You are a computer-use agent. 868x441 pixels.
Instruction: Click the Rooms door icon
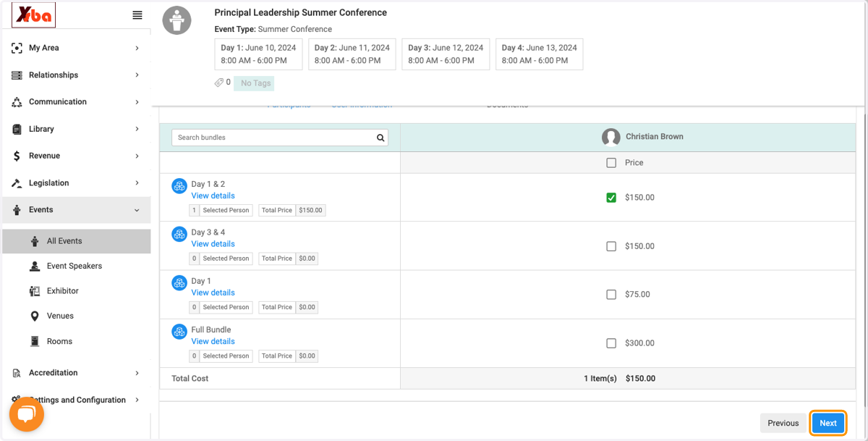click(35, 341)
